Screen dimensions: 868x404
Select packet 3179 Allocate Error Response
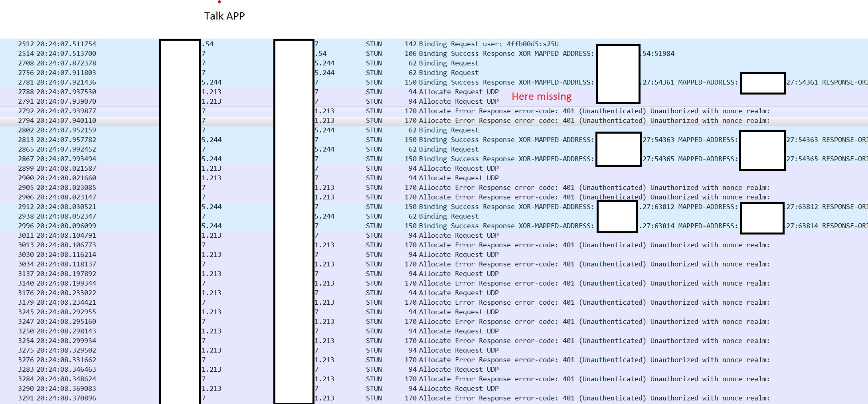[434, 302]
